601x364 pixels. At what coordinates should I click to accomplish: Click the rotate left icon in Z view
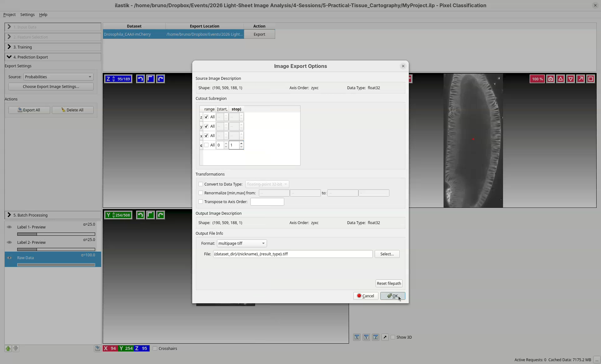(x=140, y=79)
